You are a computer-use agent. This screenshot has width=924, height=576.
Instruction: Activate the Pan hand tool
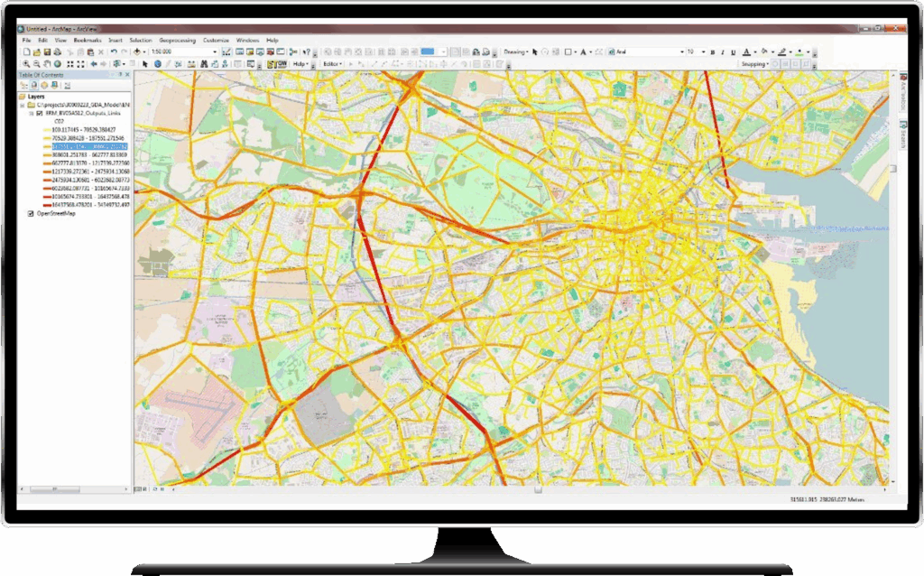(46, 64)
